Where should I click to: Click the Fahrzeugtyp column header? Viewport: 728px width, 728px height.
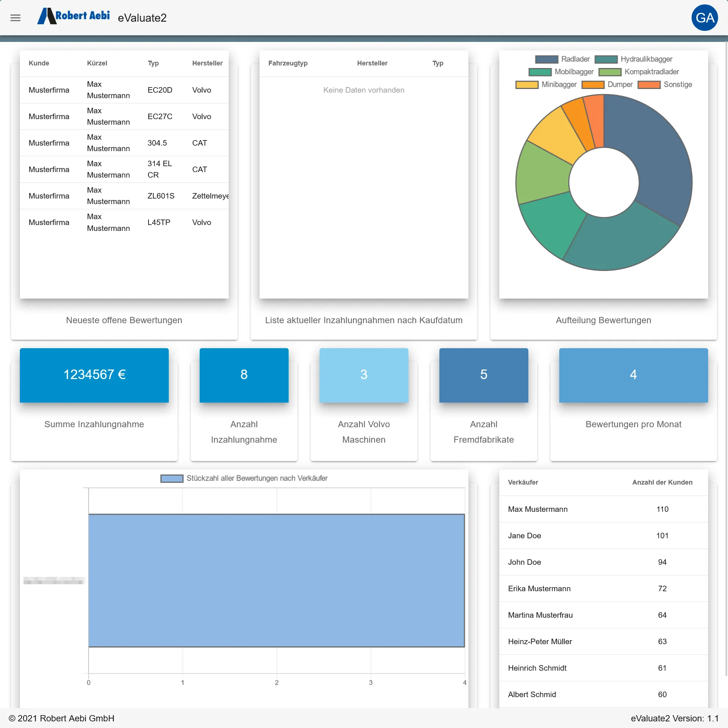click(288, 63)
